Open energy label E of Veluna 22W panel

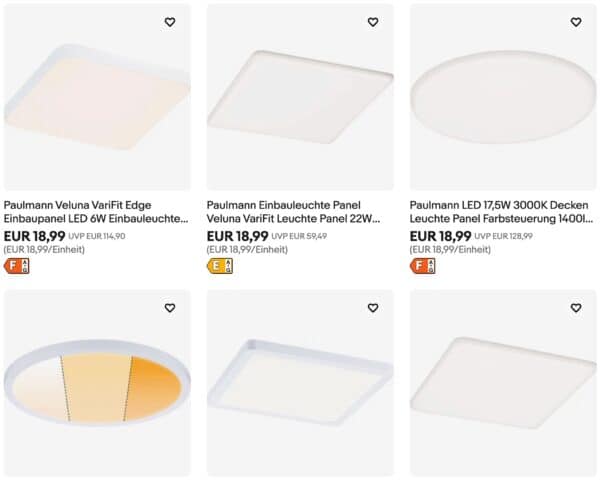pos(220,266)
